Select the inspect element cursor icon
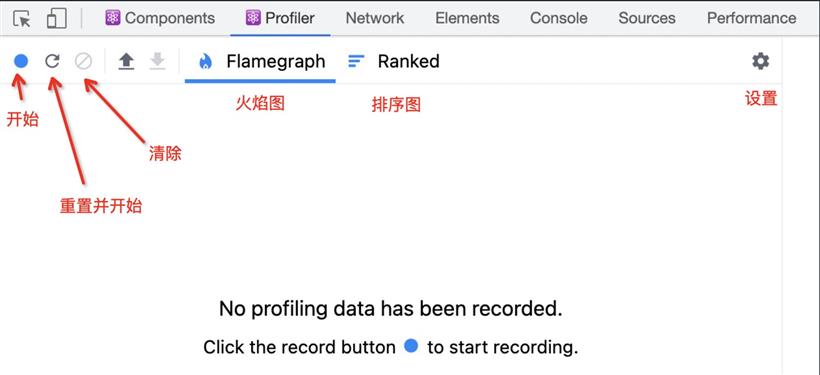 22,19
